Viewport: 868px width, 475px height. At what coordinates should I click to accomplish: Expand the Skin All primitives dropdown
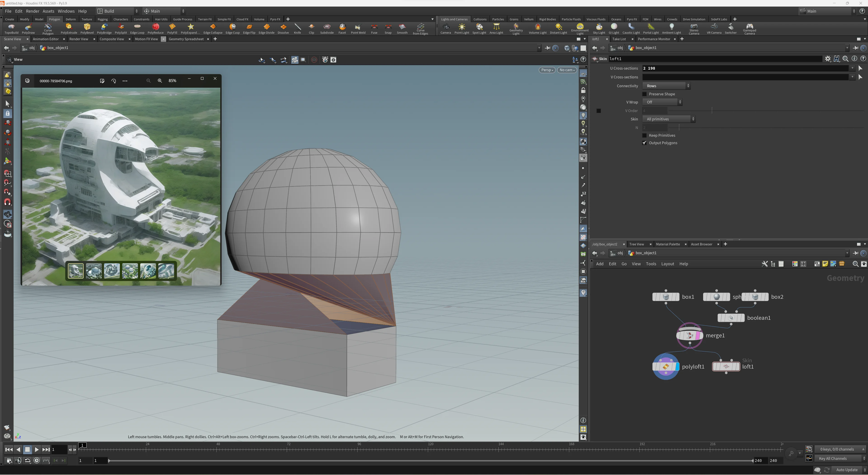[x=669, y=119]
